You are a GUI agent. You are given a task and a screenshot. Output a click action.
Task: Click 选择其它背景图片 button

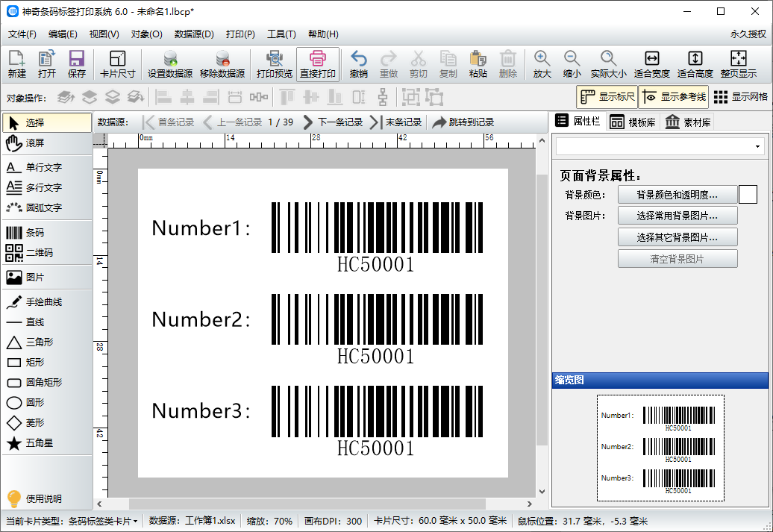point(677,238)
